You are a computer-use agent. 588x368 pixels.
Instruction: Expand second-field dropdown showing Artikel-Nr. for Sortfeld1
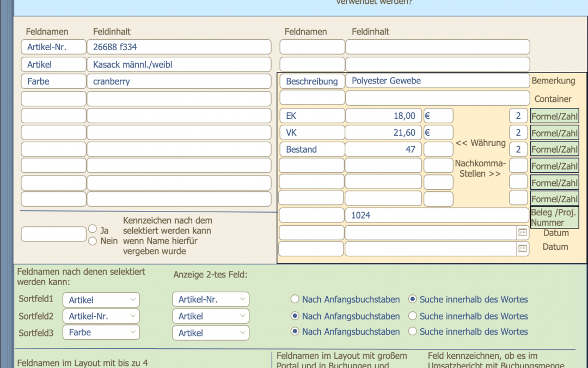pos(211,299)
